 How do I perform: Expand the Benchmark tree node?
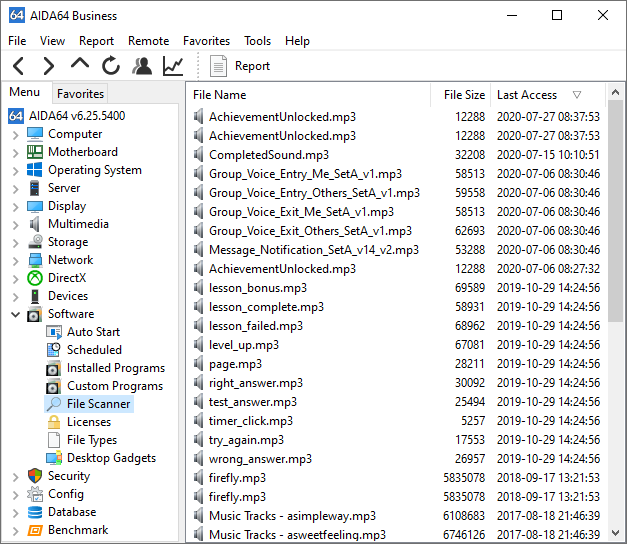click(15, 531)
